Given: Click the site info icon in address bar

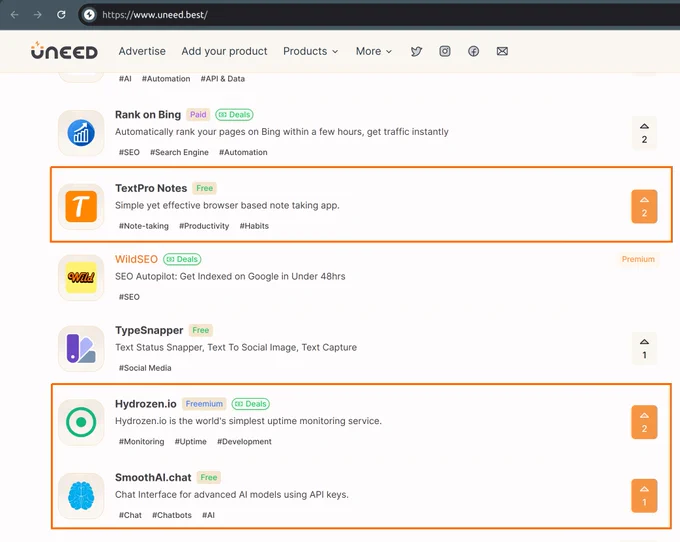Looking at the screenshot, I should point(89,15).
